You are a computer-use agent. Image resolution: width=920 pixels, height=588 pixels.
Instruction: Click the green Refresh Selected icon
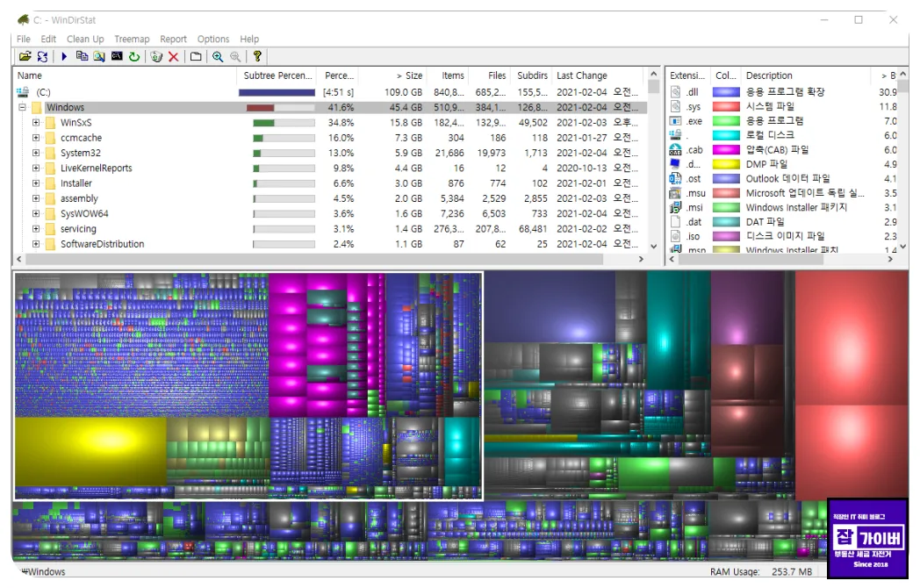pyautogui.click(x=134, y=56)
